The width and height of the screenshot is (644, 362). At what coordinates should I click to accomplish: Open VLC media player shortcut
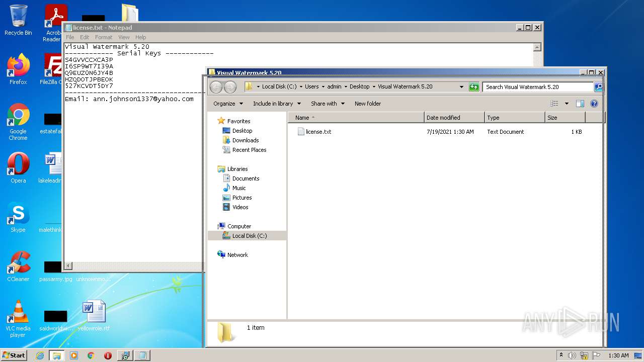point(18,319)
